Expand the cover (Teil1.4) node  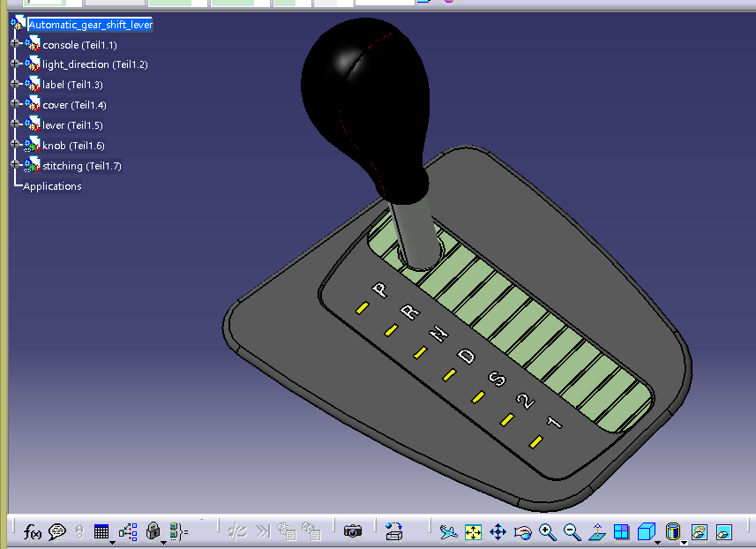coord(14,104)
